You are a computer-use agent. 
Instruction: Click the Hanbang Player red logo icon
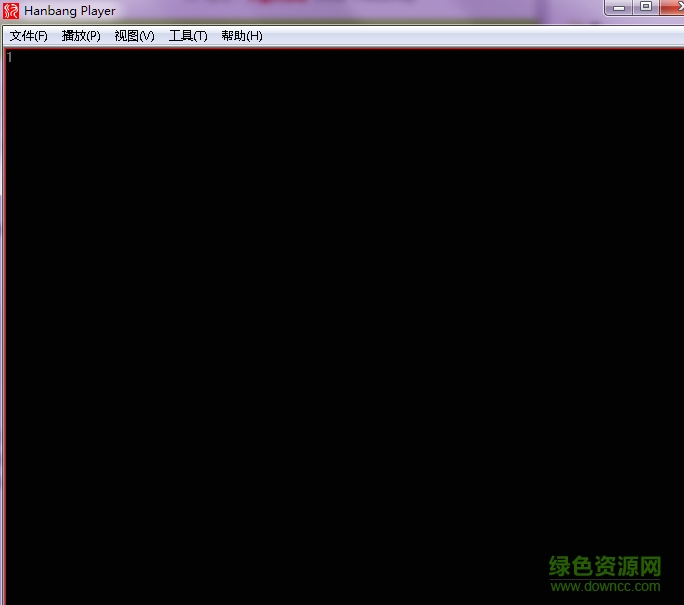[x=11, y=11]
